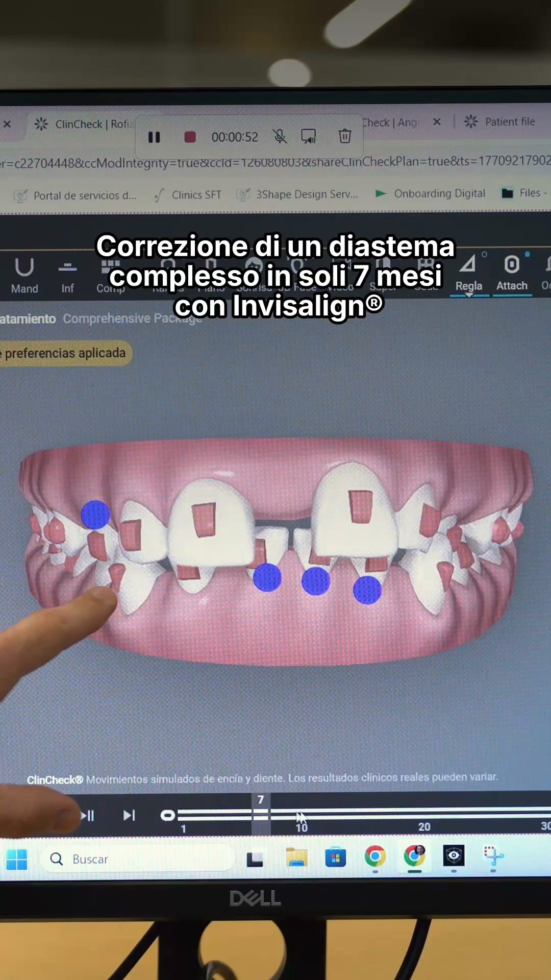551x980 pixels.
Task: Click the Comprehensive Package treatment label
Action: coord(133,318)
